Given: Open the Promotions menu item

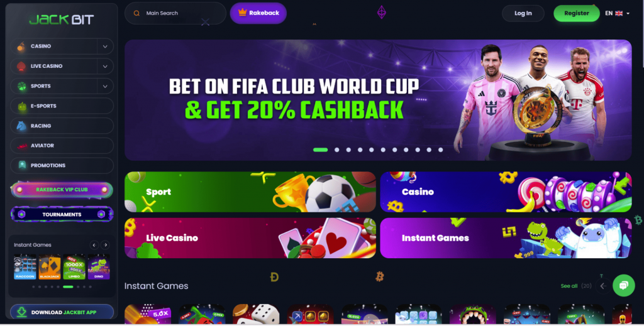Looking at the screenshot, I should click(62, 166).
